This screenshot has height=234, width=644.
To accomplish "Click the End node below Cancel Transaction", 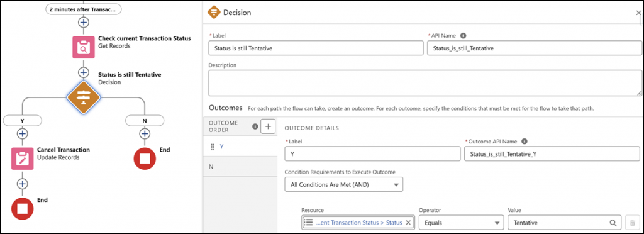I will coord(22,209).
